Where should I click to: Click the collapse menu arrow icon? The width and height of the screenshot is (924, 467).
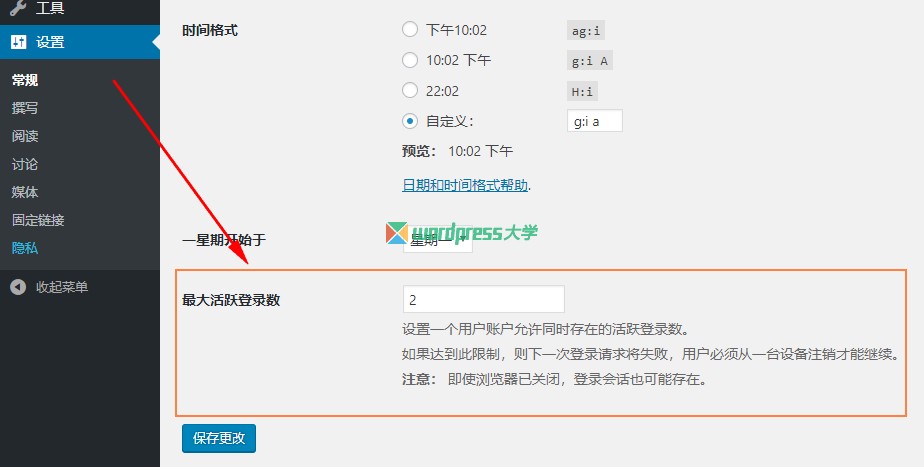point(18,287)
